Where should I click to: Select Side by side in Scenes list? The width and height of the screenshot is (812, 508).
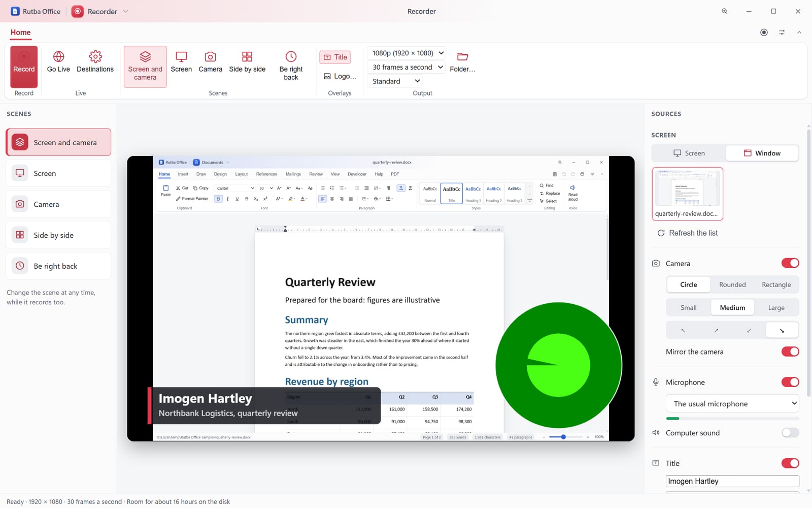[58, 235]
